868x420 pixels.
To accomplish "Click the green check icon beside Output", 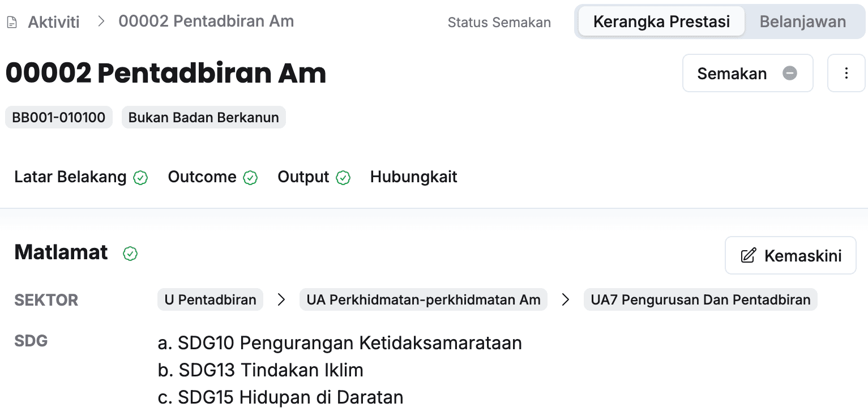I will point(343,178).
